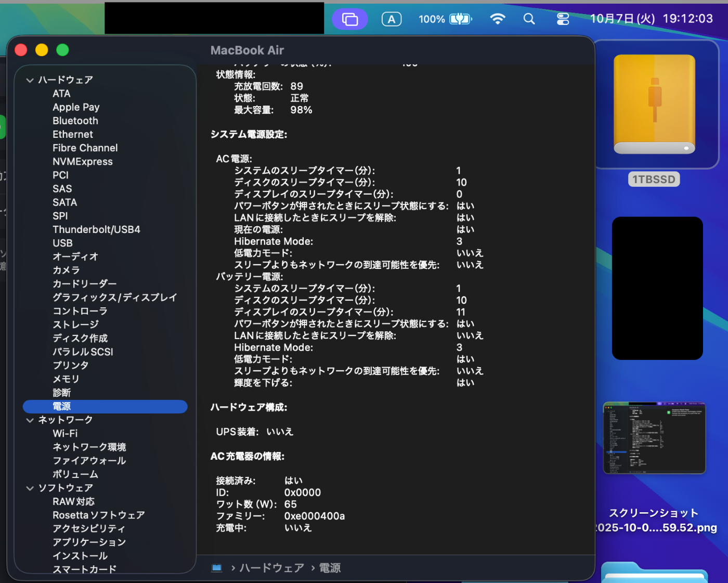
Task: Click the input source A icon
Action: tap(392, 19)
